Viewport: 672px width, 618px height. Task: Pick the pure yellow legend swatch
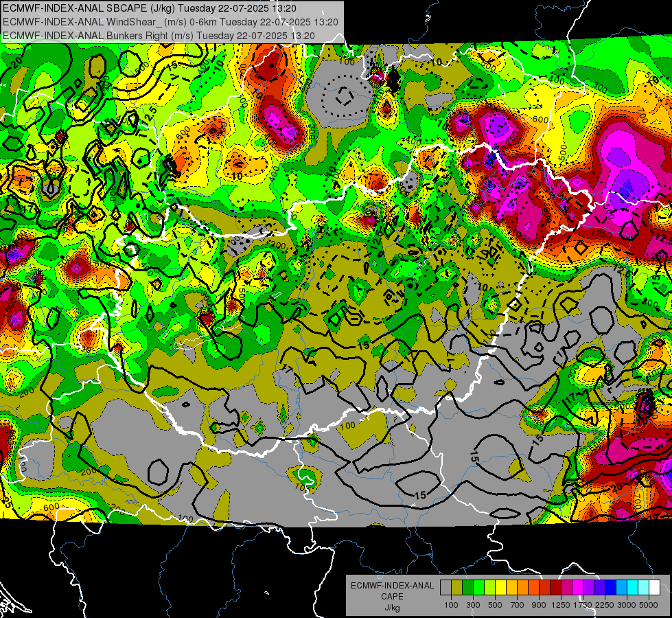coord(501,587)
